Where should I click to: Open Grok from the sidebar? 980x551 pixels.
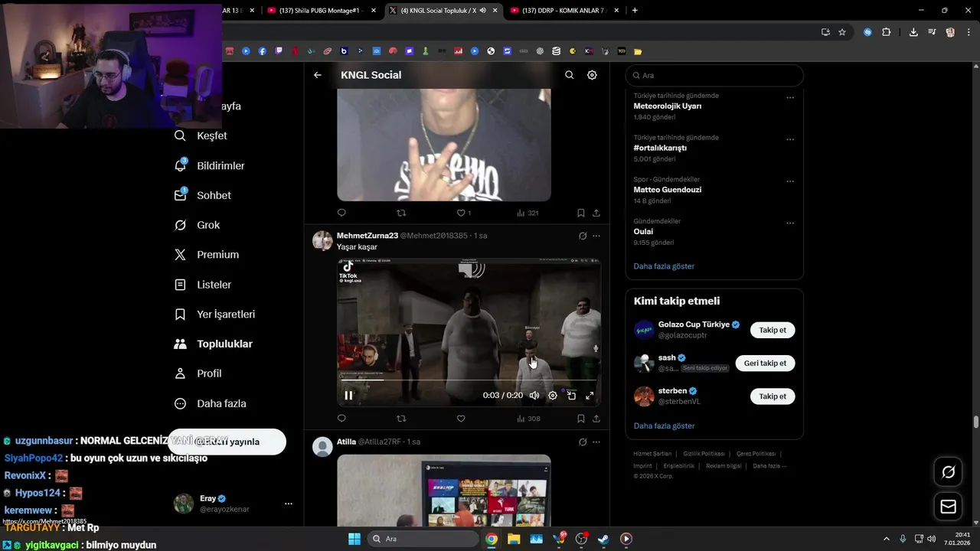(x=198, y=225)
